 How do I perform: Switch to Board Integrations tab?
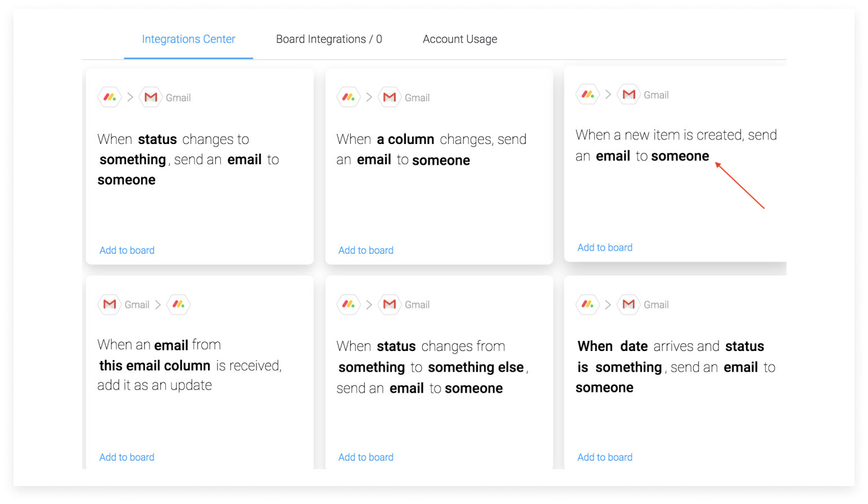pos(329,39)
